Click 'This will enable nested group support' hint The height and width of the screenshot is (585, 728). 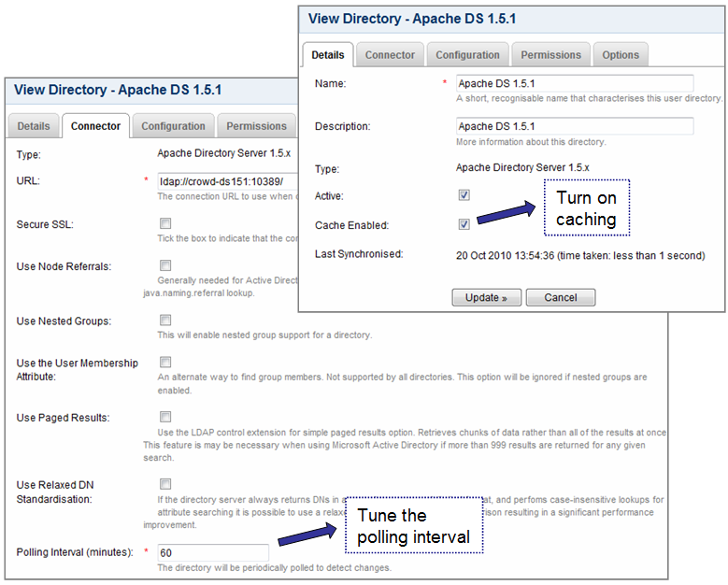264,335
